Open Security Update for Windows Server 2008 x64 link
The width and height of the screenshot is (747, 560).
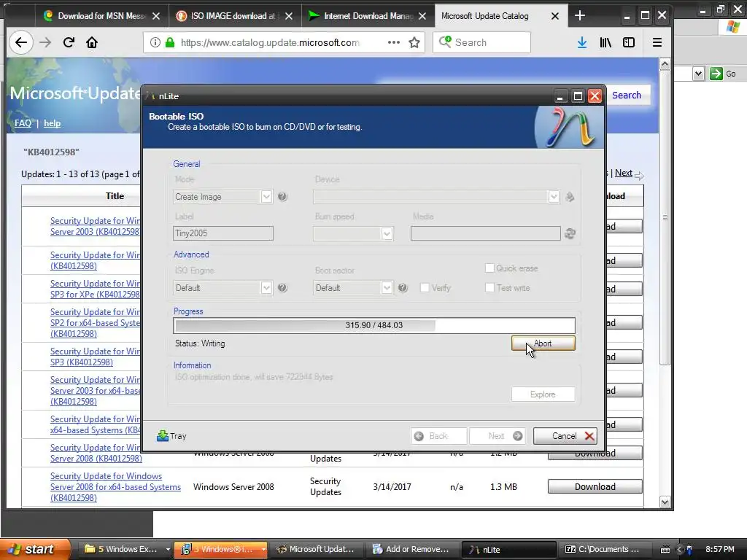click(115, 486)
